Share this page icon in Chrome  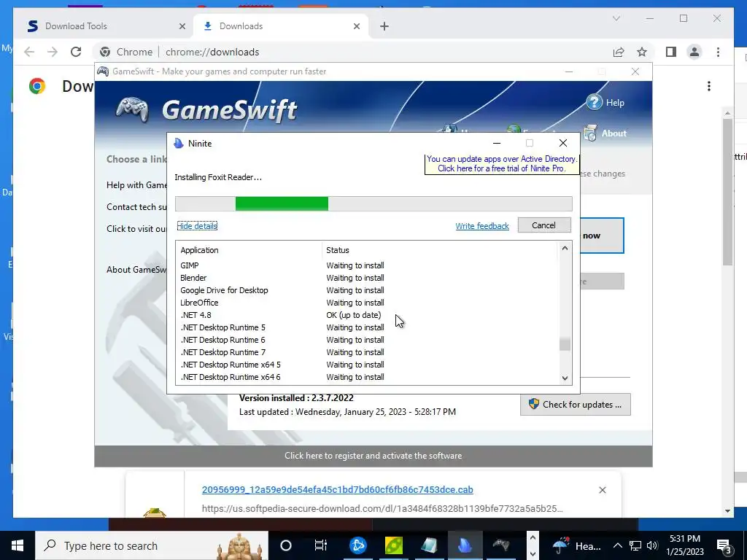pos(619,52)
